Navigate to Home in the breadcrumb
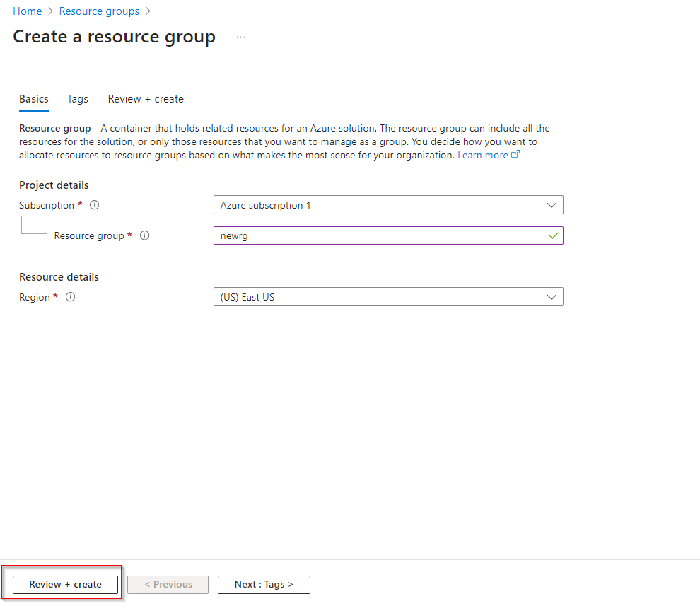This screenshot has width=700, height=606. [27, 11]
